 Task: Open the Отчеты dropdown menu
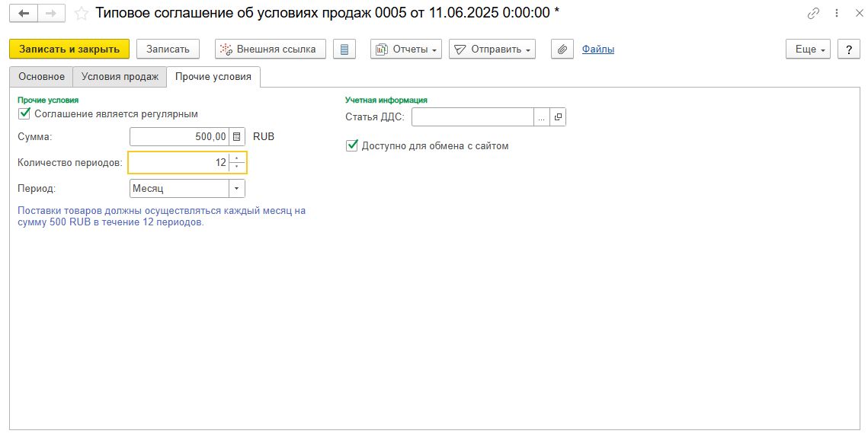click(406, 49)
